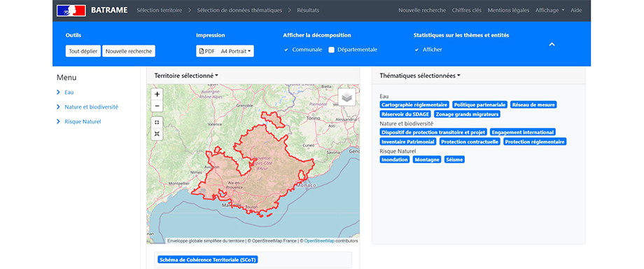Click the Cartographie réglementaire tag
Viewport: 644px width, 269px height.
[414, 105]
